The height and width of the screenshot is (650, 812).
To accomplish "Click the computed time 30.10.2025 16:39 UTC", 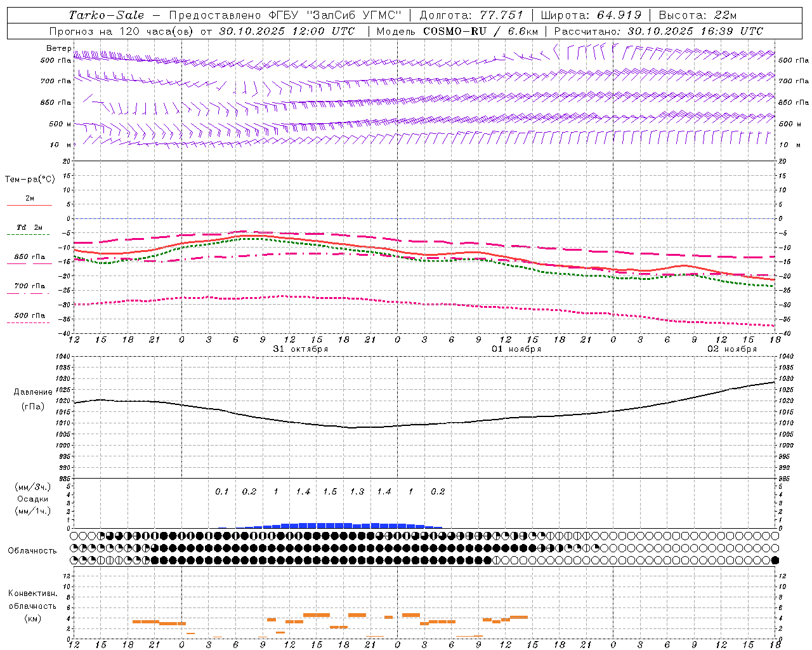I will (x=695, y=31).
